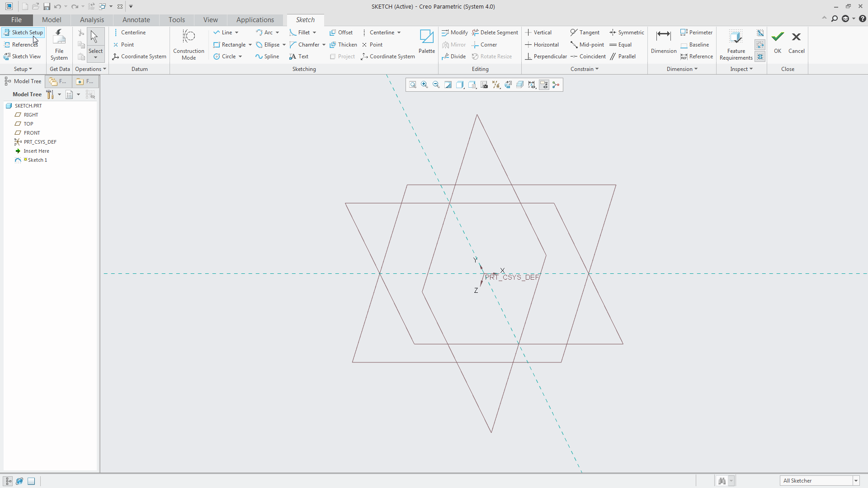Switch to the Analysis ribbon tab

pyautogui.click(x=92, y=20)
